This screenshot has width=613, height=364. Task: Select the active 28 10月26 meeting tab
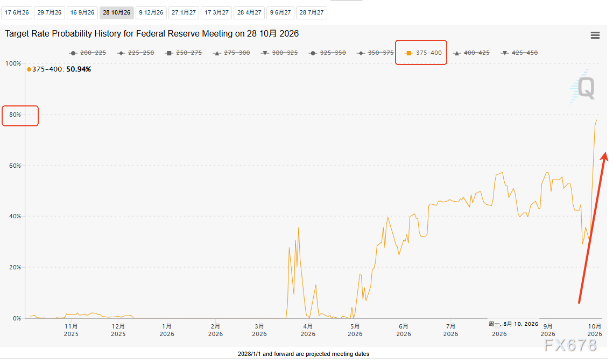(116, 12)
